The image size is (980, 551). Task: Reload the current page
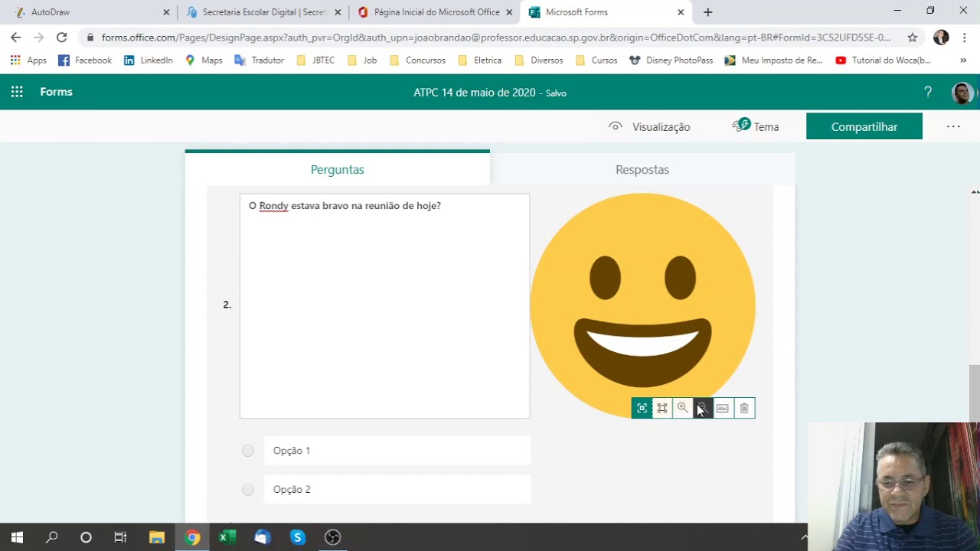coord(61,37)
